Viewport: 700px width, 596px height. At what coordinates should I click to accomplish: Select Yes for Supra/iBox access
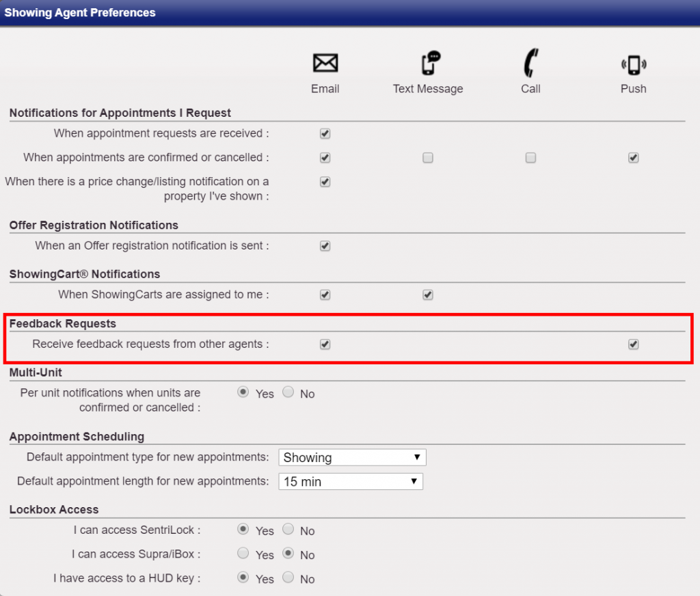(243, 554)
